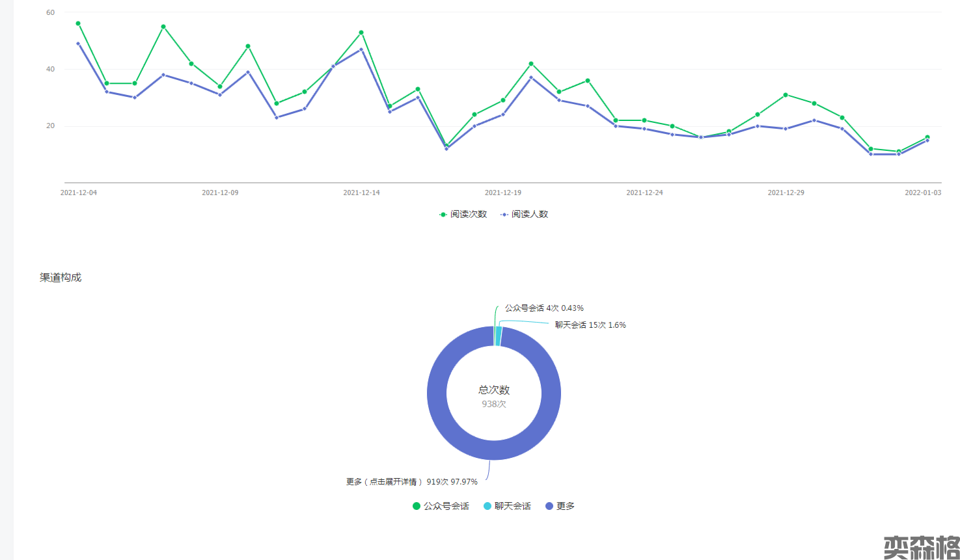Click the 总次数 938次 center text

[494, 396]
